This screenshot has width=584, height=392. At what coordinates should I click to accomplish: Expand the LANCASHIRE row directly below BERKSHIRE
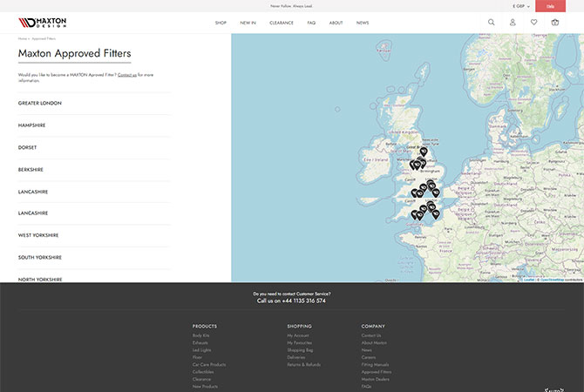coord(94,192)
